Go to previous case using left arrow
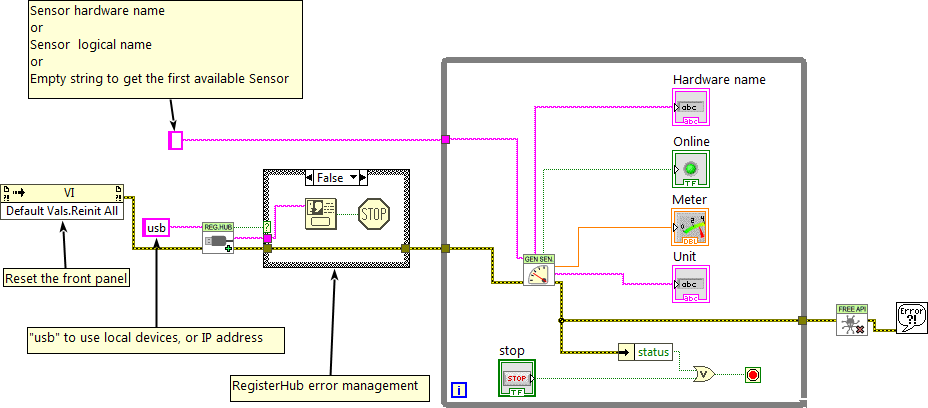The width and height of the screenshot is (928, 408). [309, 177]
